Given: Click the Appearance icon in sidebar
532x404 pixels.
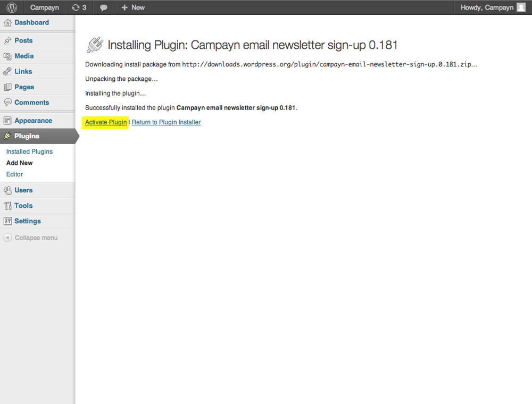Looking at the screenshot, I should point(7,121).
